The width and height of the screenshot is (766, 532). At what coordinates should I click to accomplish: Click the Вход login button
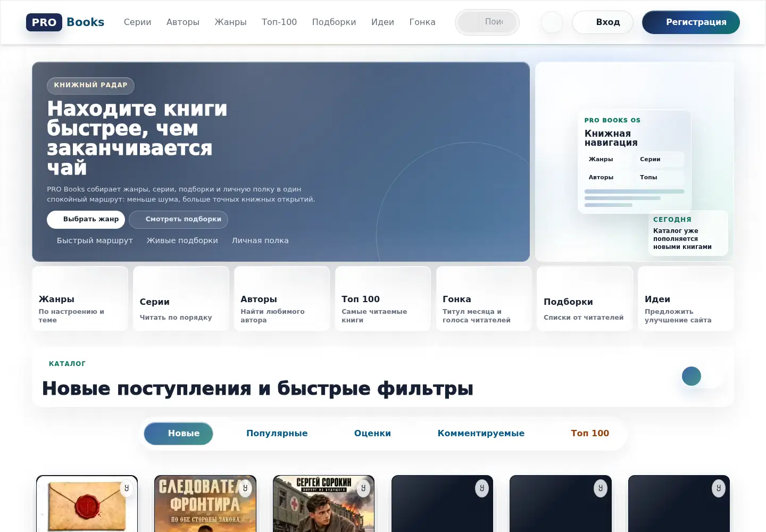click(603, 22)
